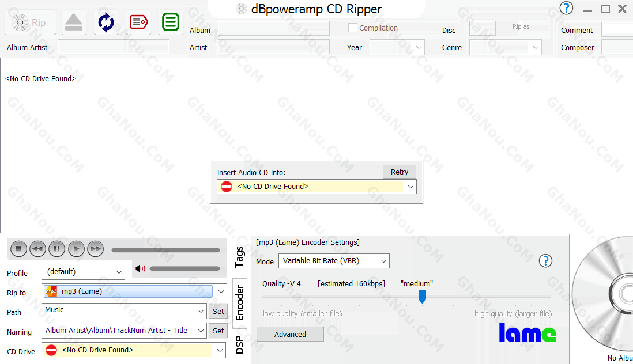Image resolution: width=633 pixels, height=364 pixels.
Task: Click the "Insert Audio CD Into:" label
Action: coord(251,173)
